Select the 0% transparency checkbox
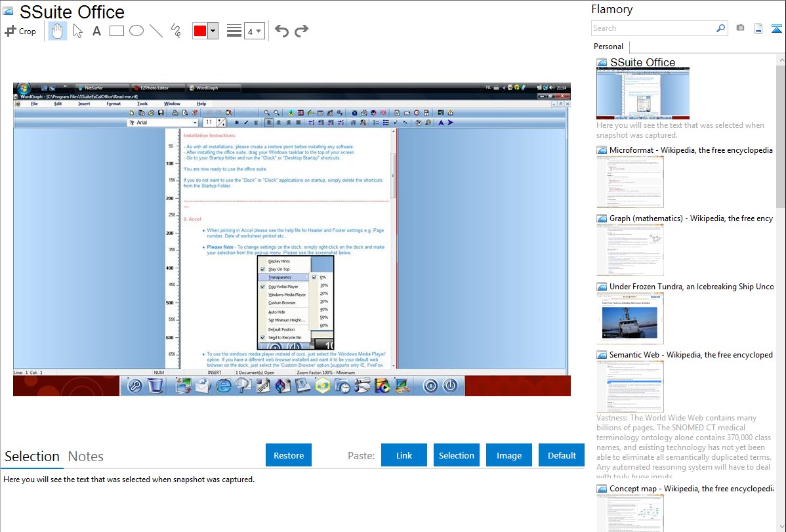Image resolution: width=786 pixels, height=532 pixels. click(x=314, y=277)
